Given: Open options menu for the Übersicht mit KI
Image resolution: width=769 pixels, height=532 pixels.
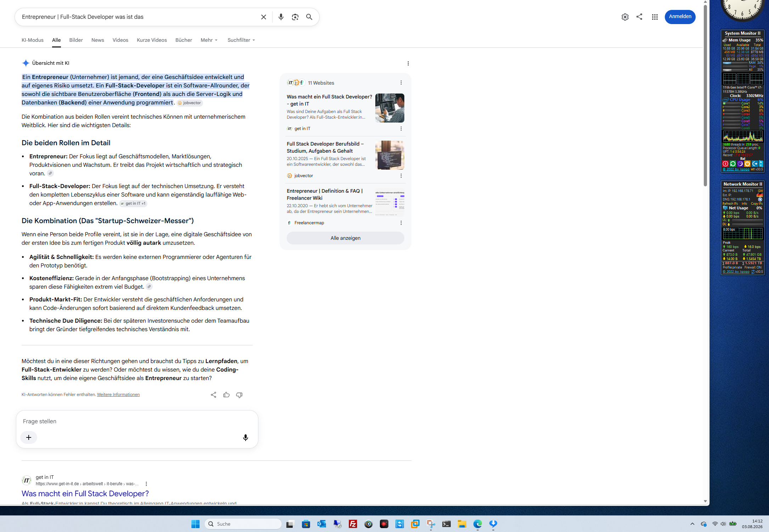Looking at the screenshot, I should [x=408, y=63].
